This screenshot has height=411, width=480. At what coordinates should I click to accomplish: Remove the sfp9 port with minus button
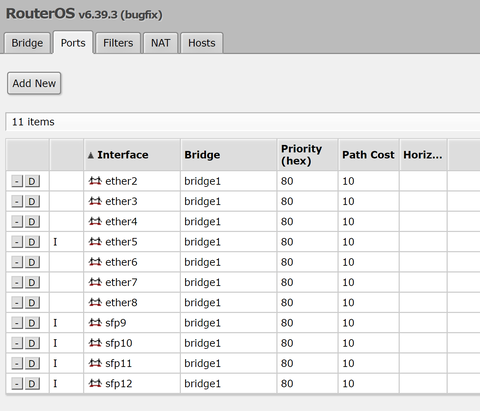[x=17, y=323]
